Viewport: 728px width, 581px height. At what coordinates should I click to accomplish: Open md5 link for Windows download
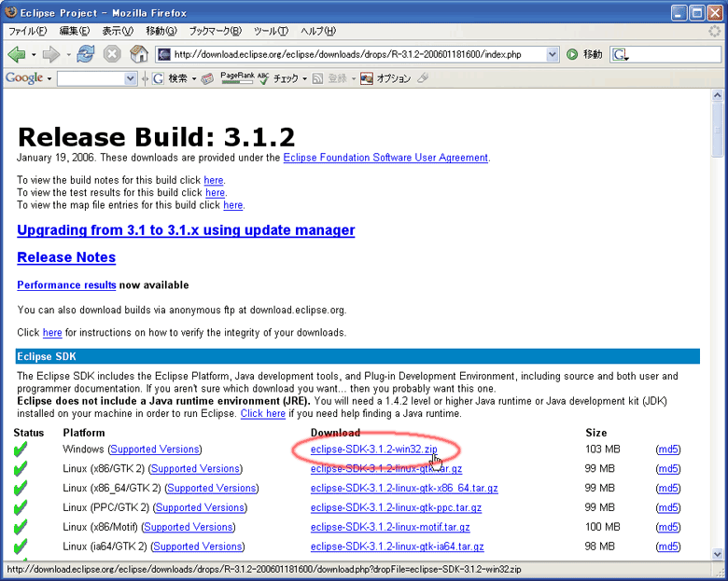point(668,450)
